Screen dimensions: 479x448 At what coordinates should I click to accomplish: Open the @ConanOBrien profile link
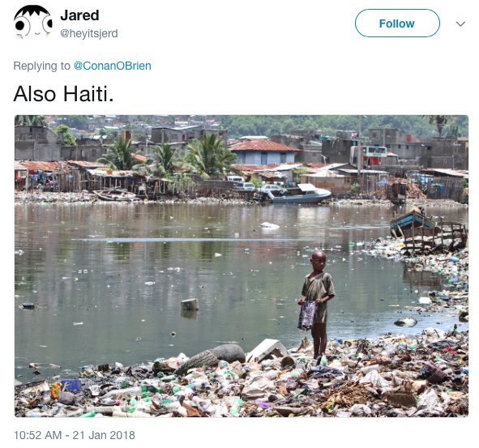tap(113, 66)
